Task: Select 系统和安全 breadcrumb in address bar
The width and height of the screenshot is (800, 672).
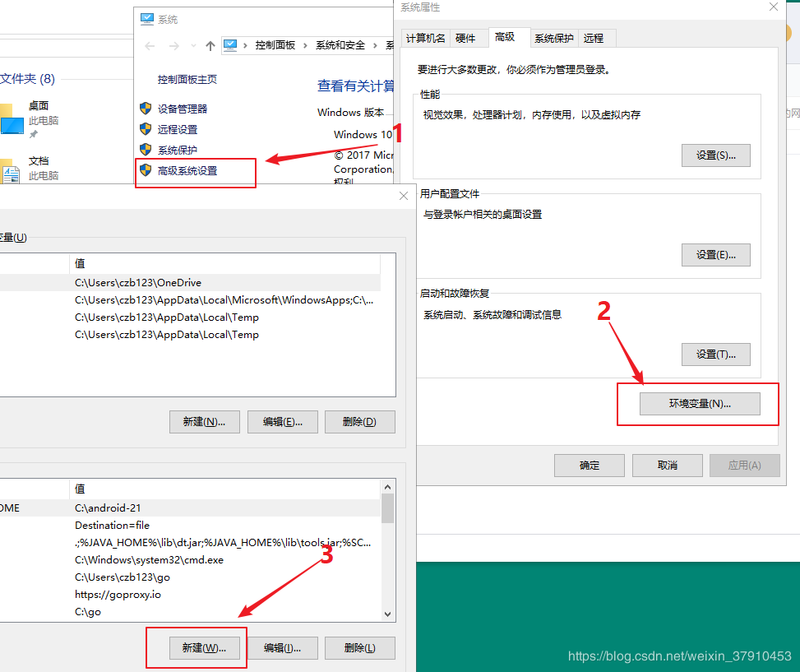Action: pyautogui.click(x=340, y=45)
